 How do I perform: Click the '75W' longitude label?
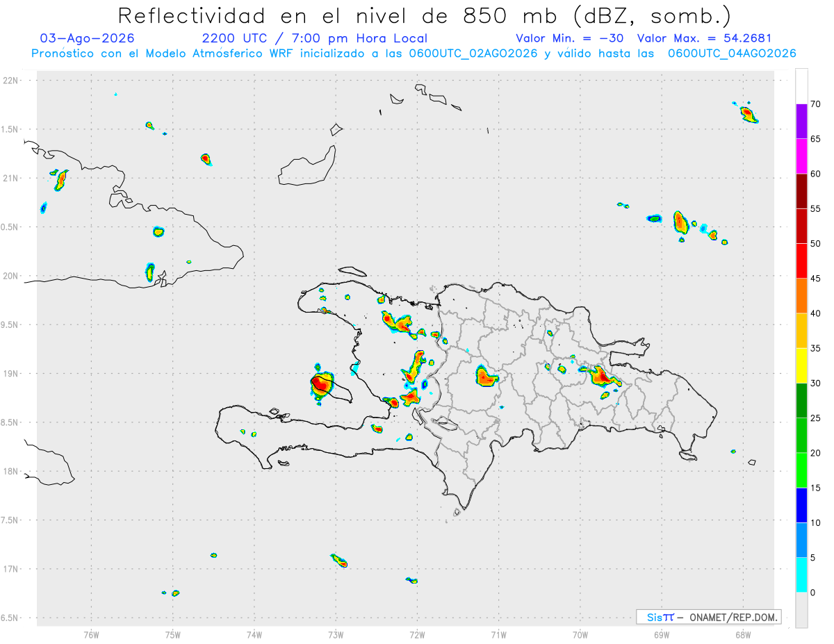coord(173,634)
